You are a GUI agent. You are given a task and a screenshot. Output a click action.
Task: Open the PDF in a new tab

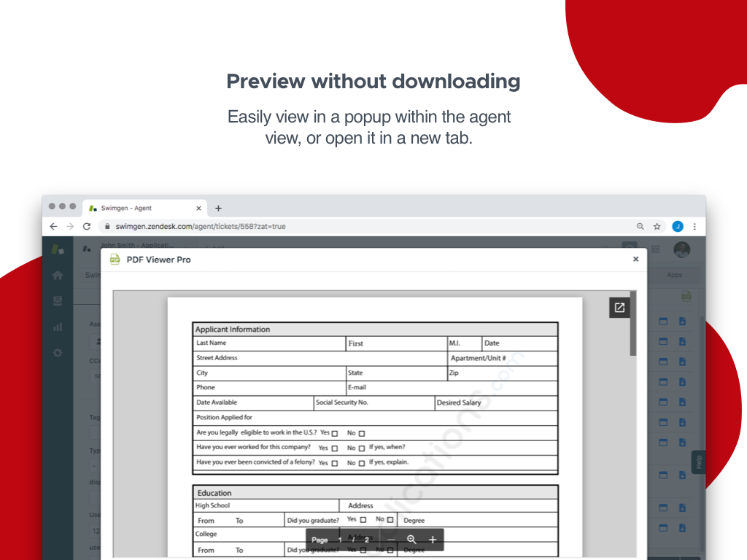pyautogui.click(x=619, y=307)
